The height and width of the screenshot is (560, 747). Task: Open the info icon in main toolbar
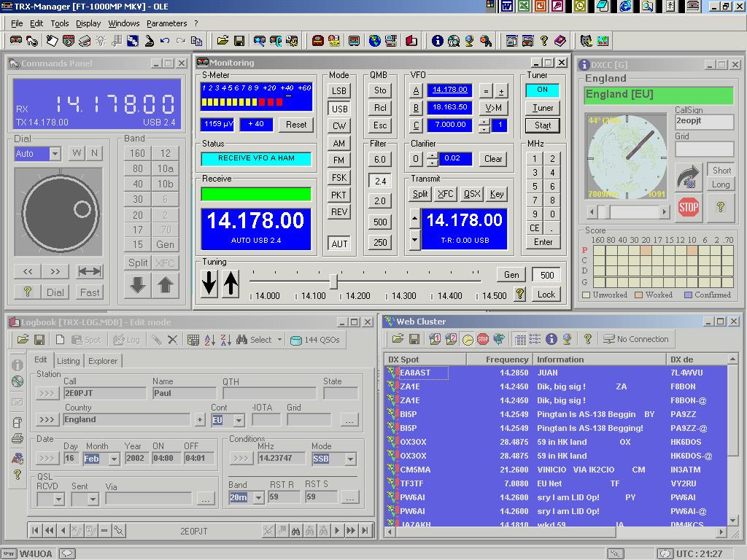coord(437,41)
